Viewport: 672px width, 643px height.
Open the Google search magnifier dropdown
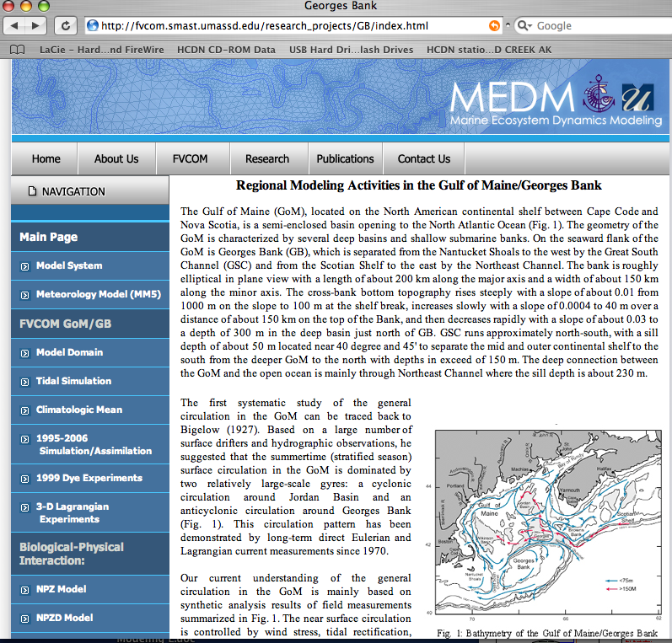click(x=524, y=25)
